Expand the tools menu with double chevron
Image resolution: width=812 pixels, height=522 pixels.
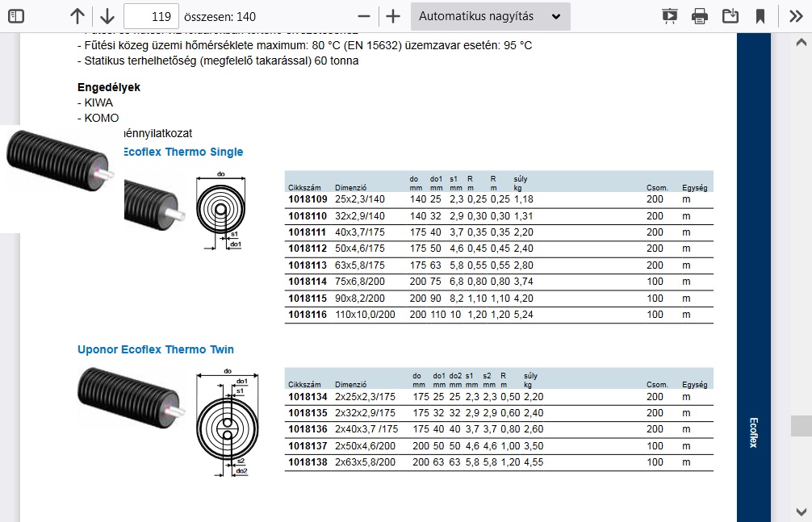795,16
